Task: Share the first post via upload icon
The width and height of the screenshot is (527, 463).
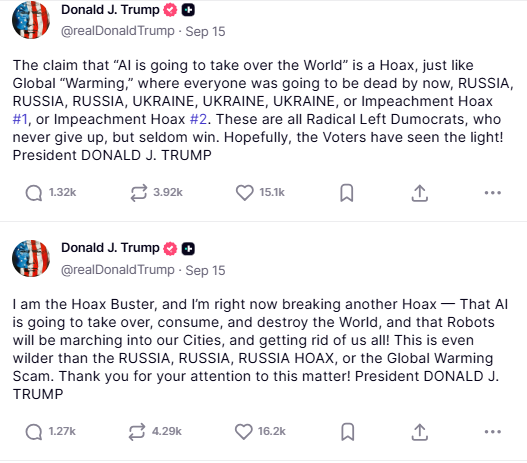Action: pyautogui.click(x=419, y=193)
